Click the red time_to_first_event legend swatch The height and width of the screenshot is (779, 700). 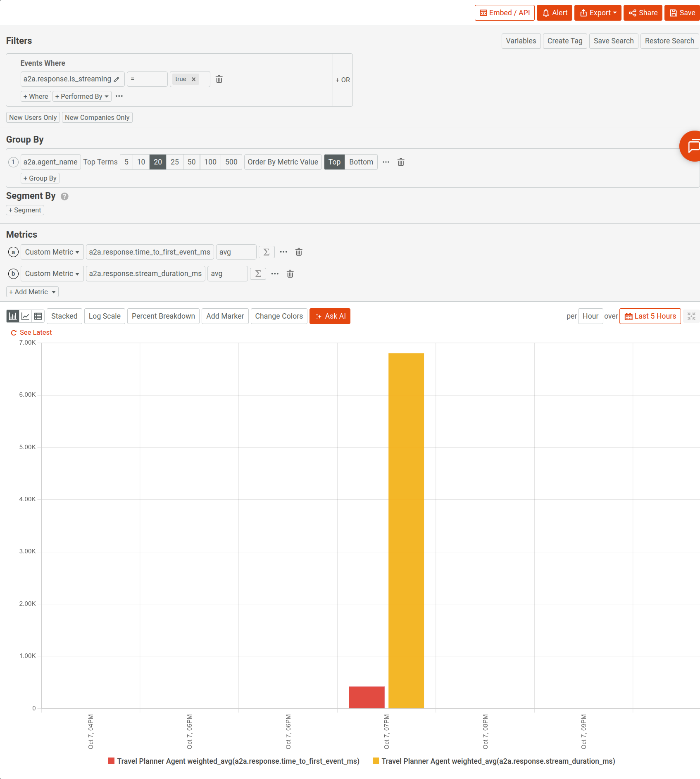coord(111,761)
